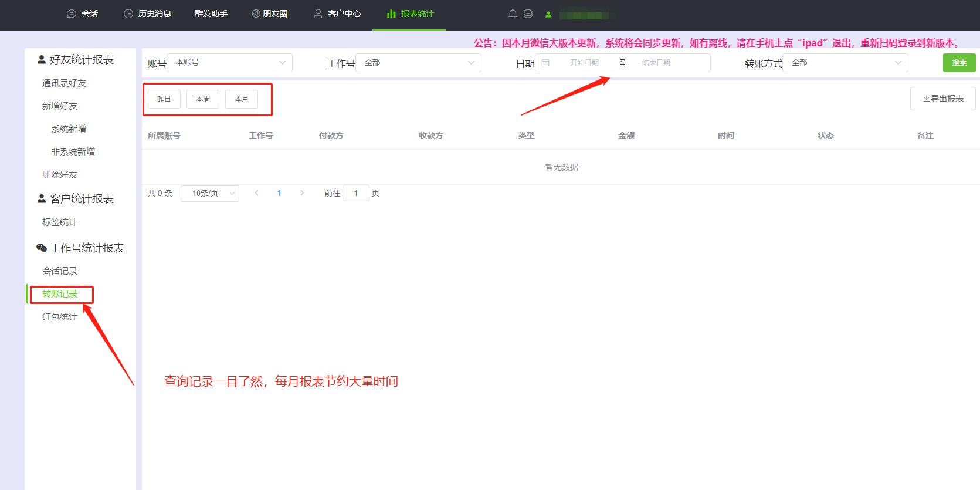Open 会话记录 in sidebar
Image resolution: width=980 pixels, height=490 pixels.
pos(60,271)
